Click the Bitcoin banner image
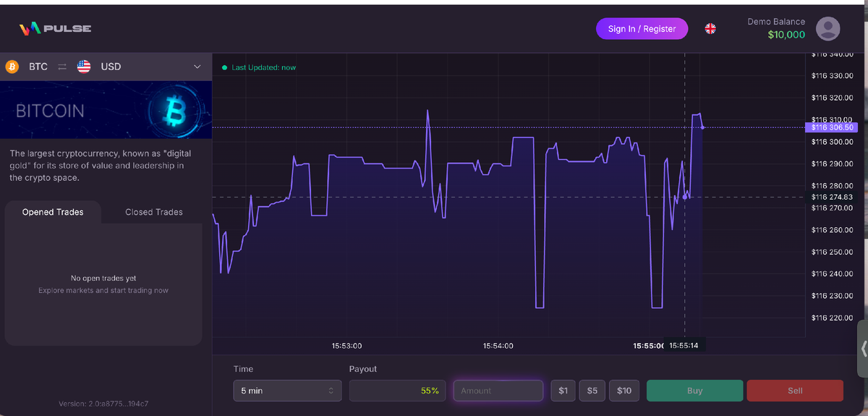868x416 pixels. 106,110
